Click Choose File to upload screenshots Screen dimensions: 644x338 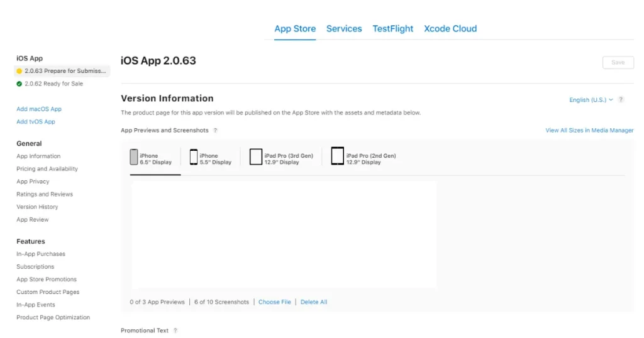pyautogui.click(x=274, y=302)
